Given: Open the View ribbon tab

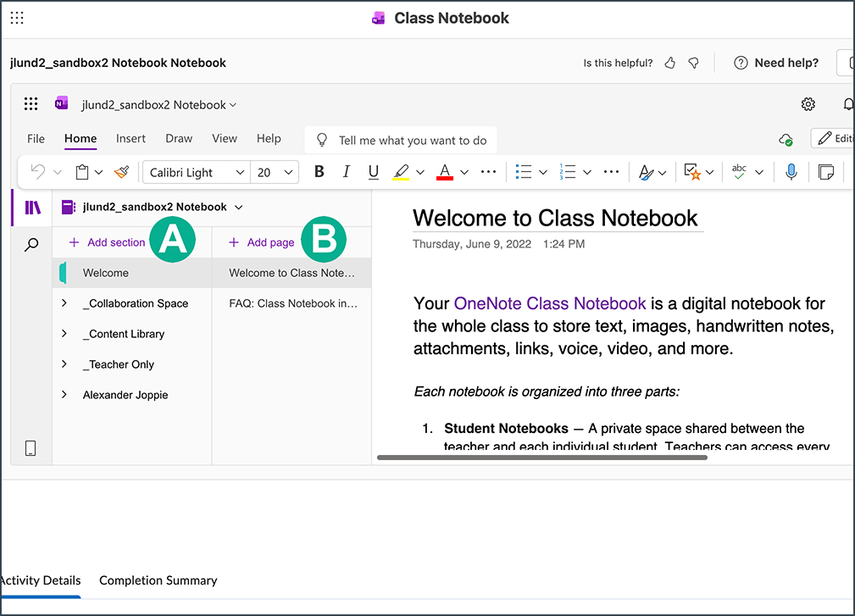Looking at the screenshot, I should [x=225, y=138].
